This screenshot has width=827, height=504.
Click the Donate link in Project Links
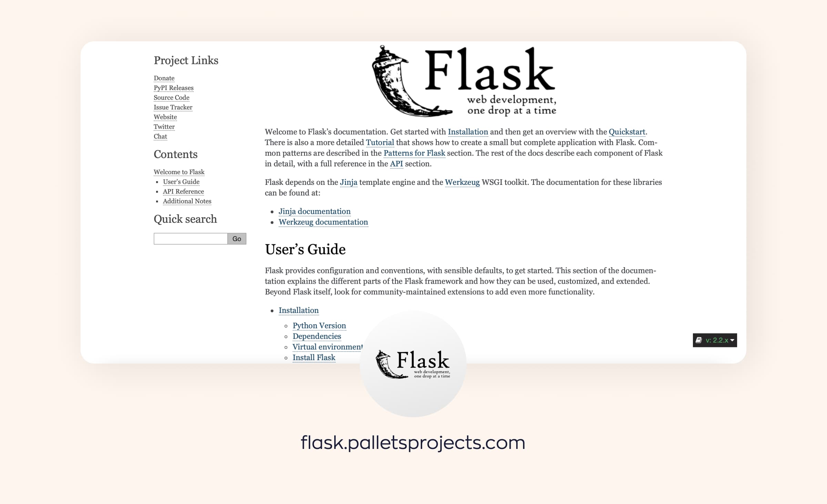(164, 77)
